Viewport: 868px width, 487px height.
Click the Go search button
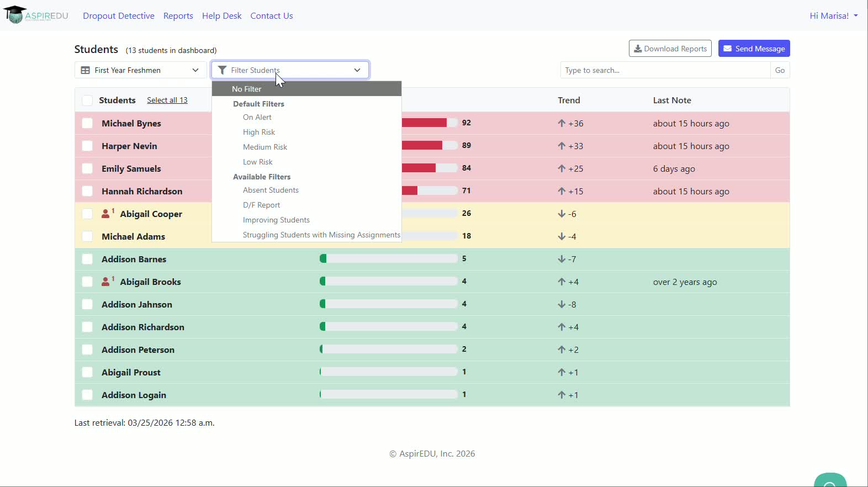[780, 70]
